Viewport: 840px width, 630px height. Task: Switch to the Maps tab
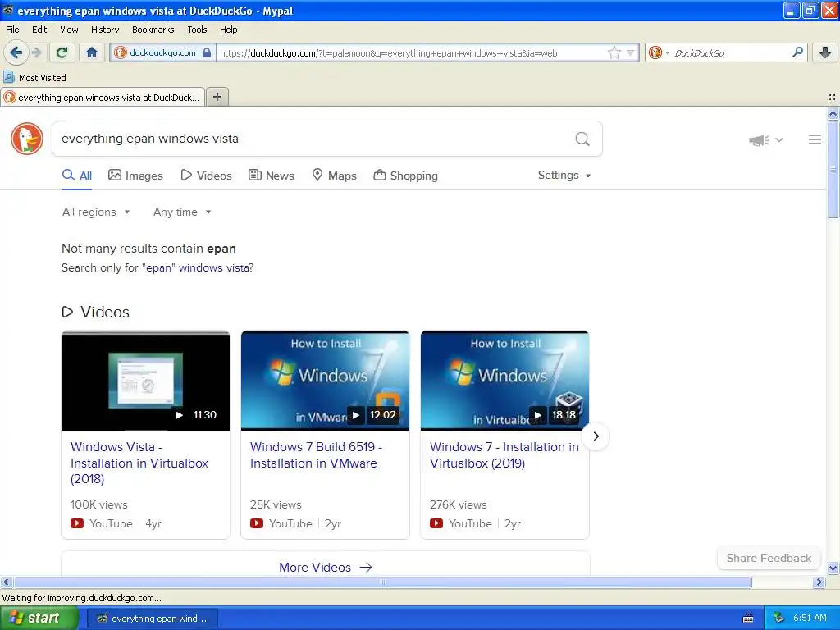(335, 176)
